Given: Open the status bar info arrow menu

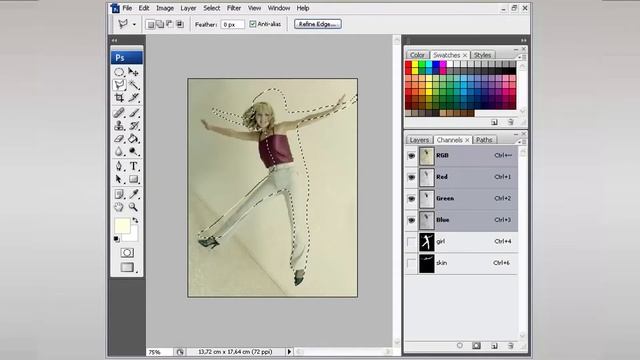Looking at the screenshot, I should pos(289,351).
